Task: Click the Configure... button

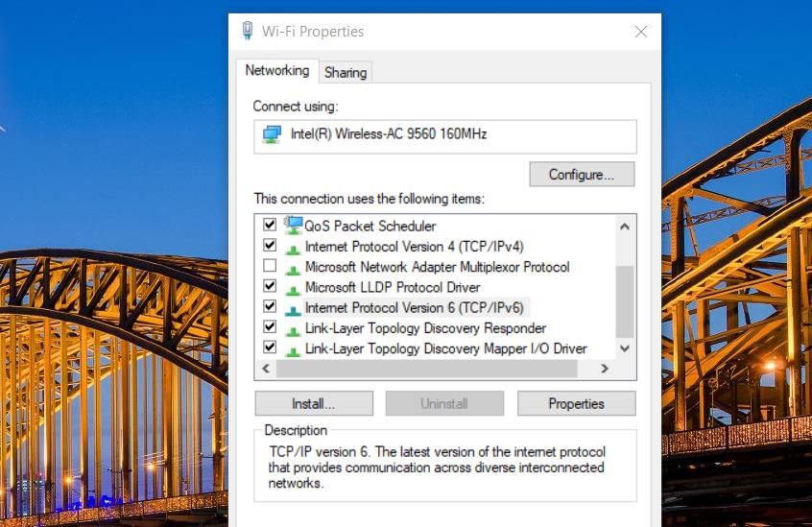Action: pos(582,175)
